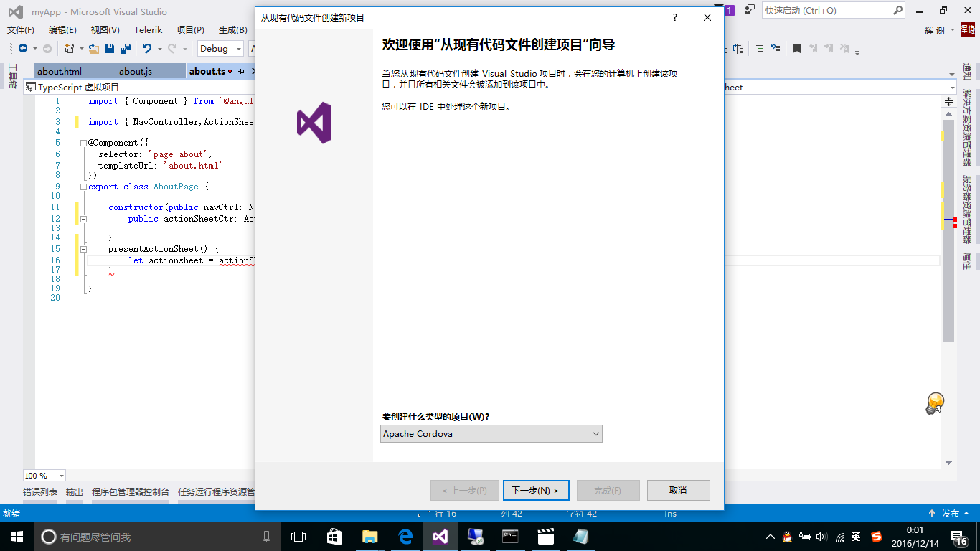Collapse the AboutPage class block

tap(84, 187)
